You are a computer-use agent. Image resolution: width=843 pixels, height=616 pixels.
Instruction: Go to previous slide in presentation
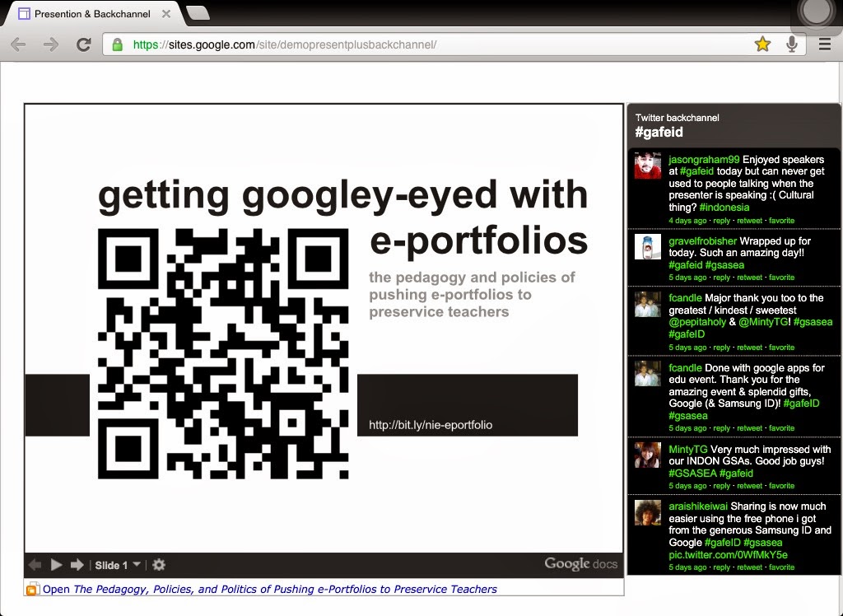(x=35, y=565)
